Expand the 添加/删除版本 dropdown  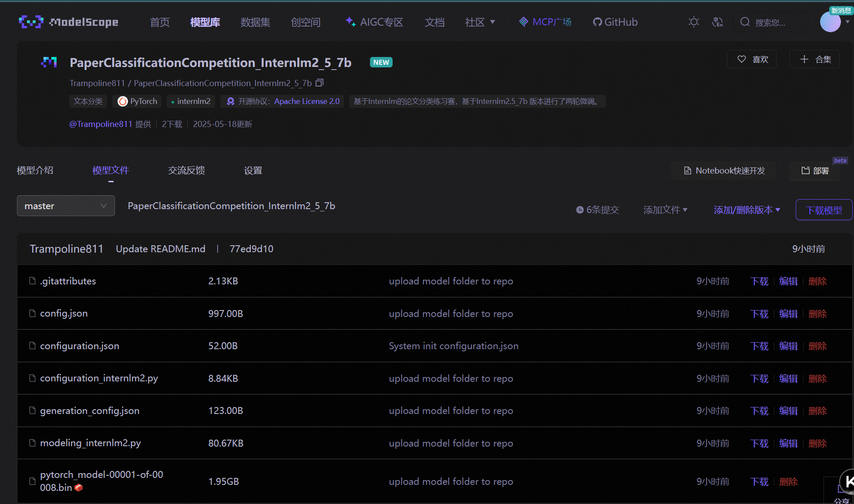tap(746, 210)
